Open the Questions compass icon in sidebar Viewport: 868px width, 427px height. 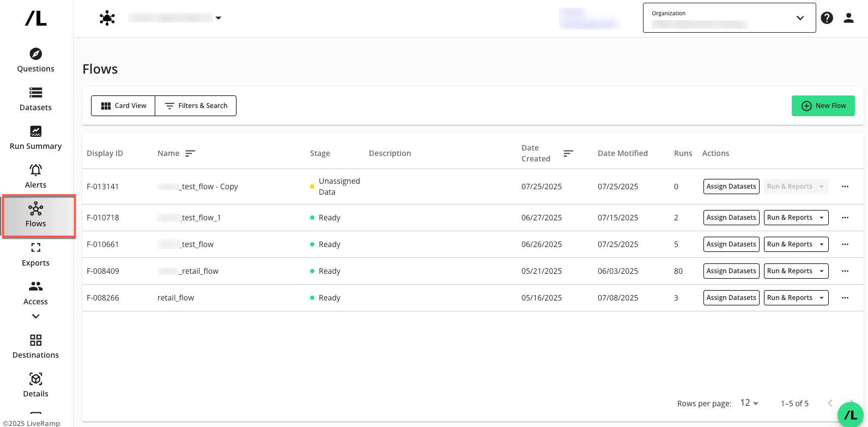[35, 54]
